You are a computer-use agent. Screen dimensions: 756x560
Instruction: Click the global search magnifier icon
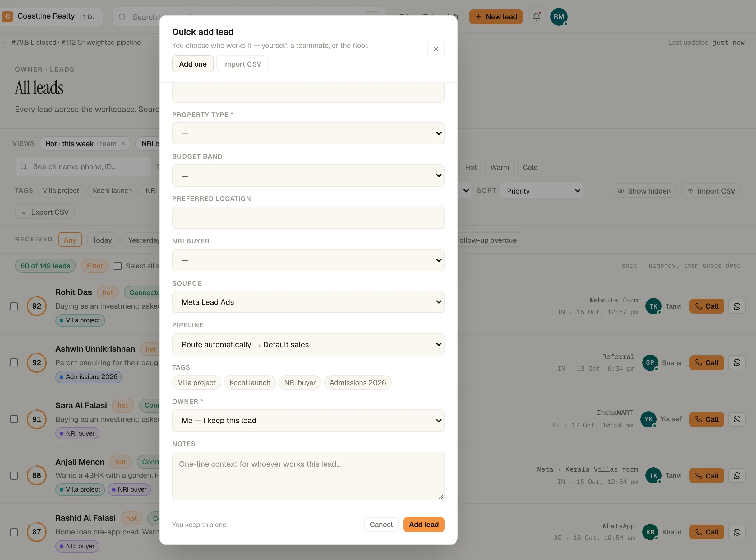tap(122, 17)
